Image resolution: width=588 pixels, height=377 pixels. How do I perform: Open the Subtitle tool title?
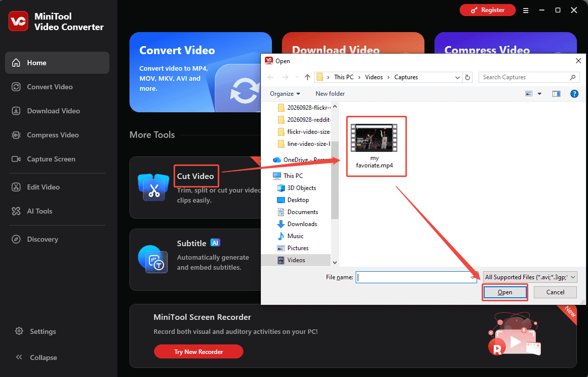point(192,243)
